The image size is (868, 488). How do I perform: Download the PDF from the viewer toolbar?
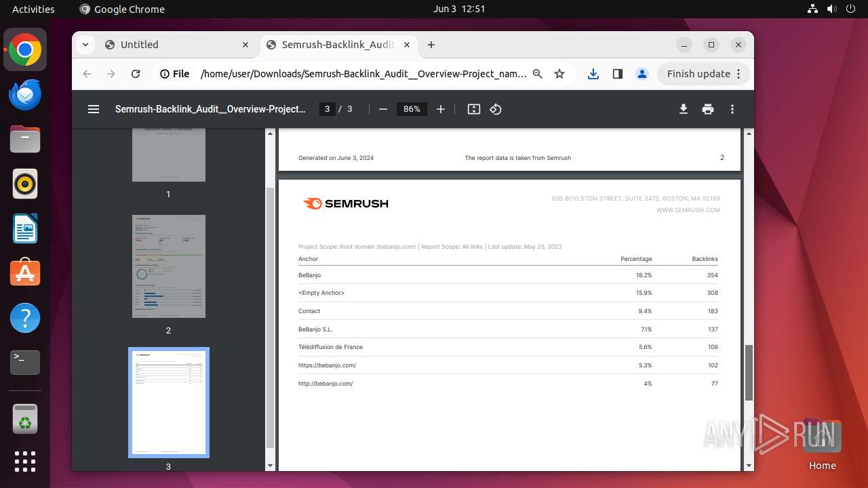coord(684,109)
